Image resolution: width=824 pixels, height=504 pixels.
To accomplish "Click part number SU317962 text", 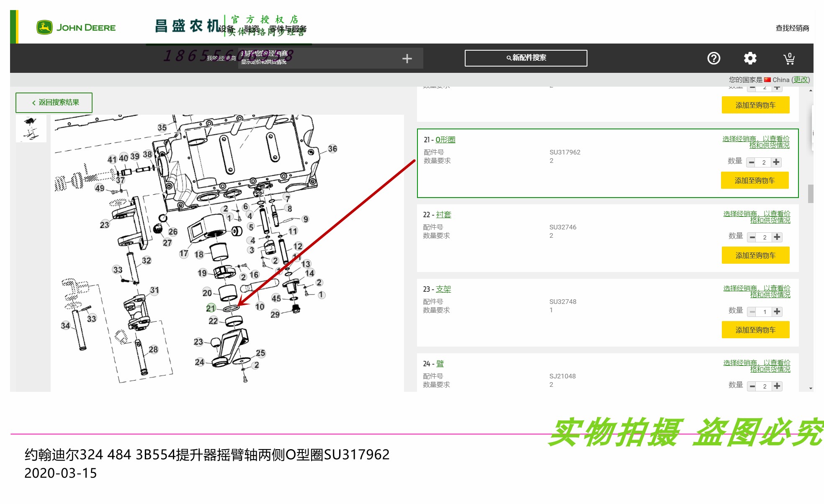I will (x=565, y=152).
